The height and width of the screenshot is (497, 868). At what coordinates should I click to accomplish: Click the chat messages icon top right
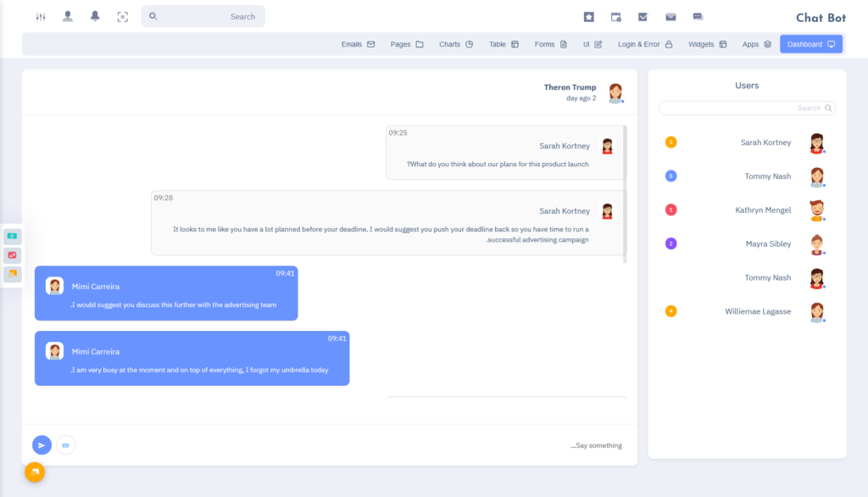click(x=698, y=16)
